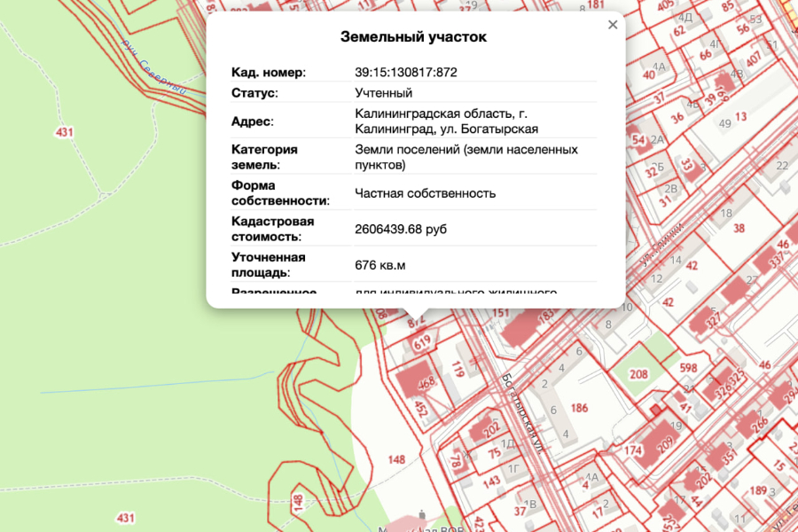Click parcel 189 near bottom right
This screenshot has width=798, height=532.
coord(757,490)
